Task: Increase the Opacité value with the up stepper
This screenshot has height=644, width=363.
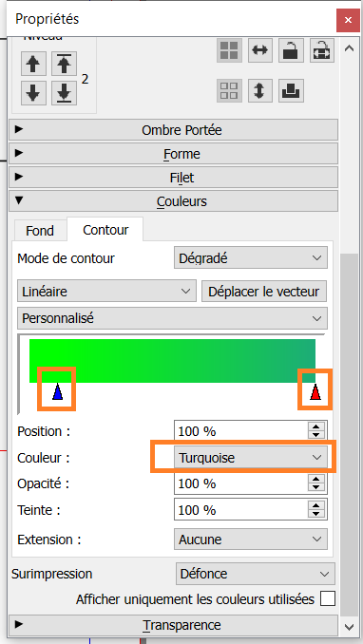Action: (315, 480)
